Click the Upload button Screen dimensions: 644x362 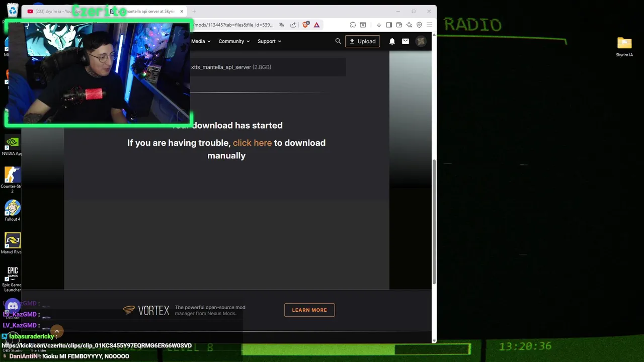click(x=362, y=41)
